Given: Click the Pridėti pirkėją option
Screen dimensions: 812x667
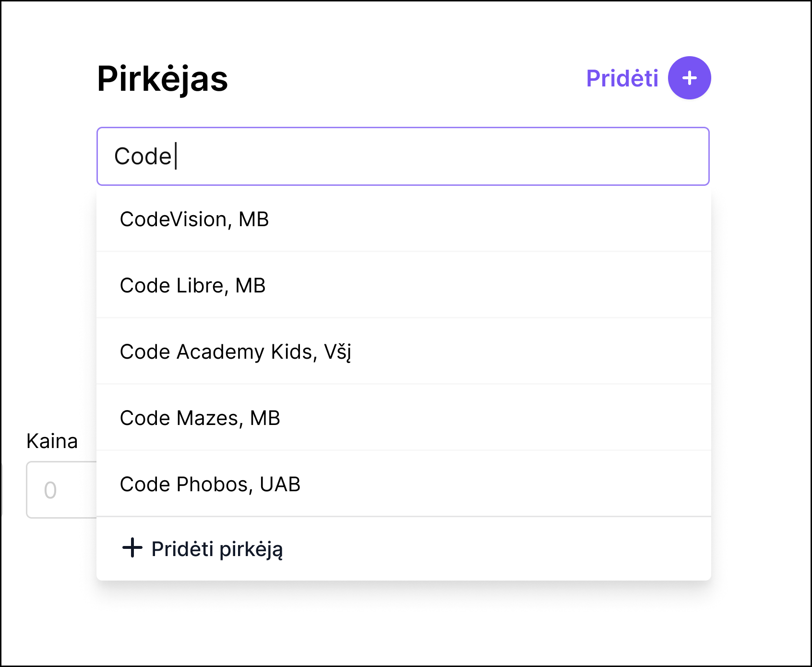Looking at the screenshot, I should [216, 548].
